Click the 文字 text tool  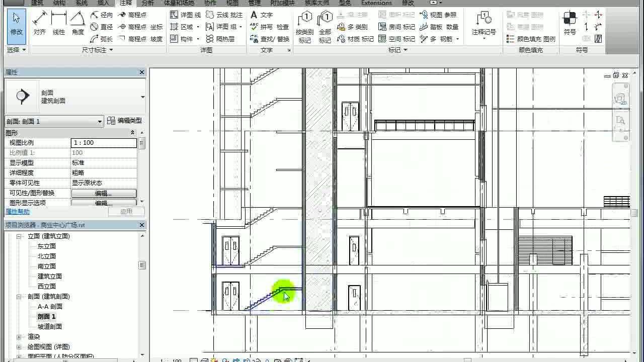262,15
